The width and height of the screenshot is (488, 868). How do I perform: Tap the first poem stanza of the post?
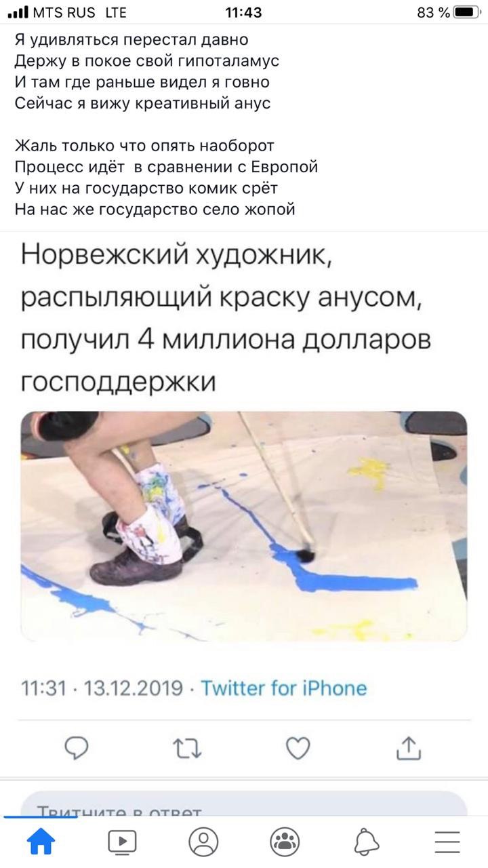pos(146,72)
